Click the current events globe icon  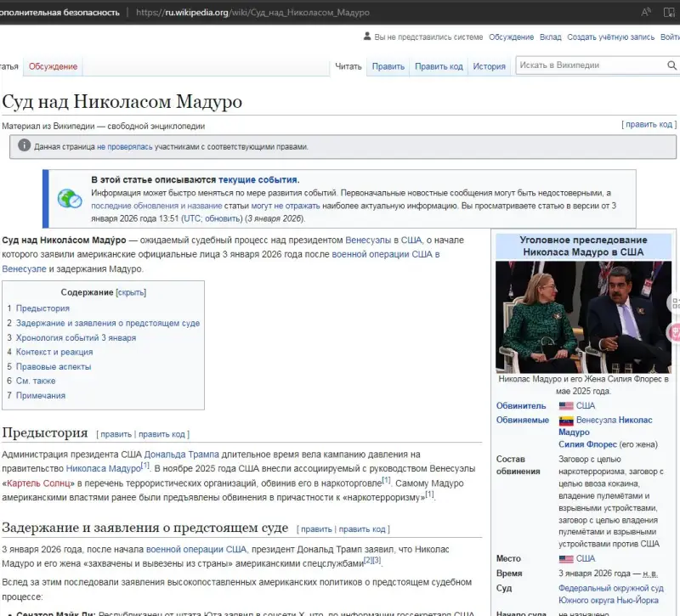(69, 198)
